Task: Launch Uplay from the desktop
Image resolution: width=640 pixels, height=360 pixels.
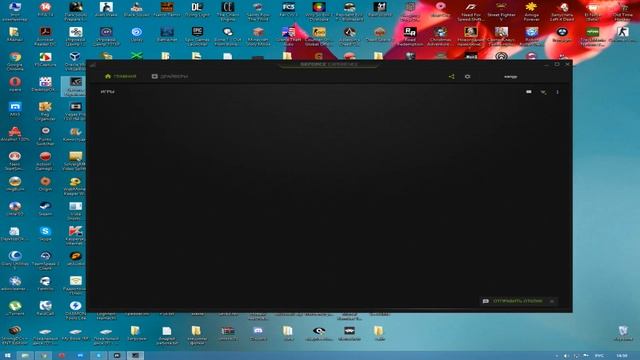Action: click(137, 34)
